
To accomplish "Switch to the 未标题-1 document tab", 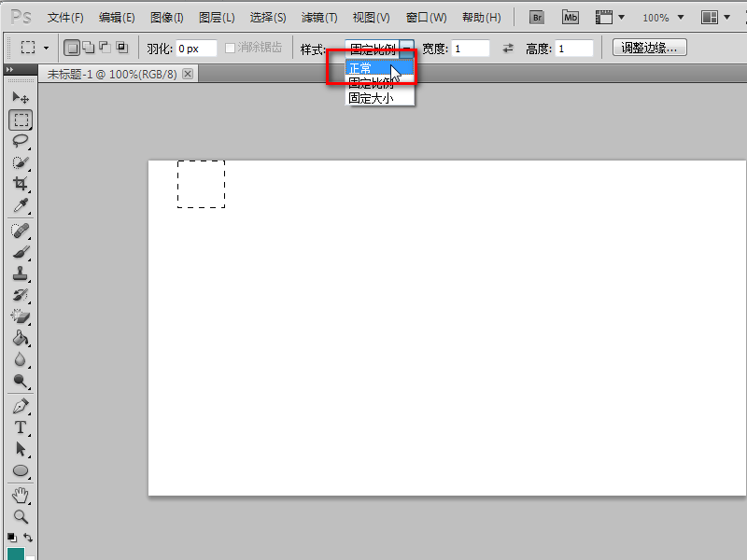I will point(112,75).
